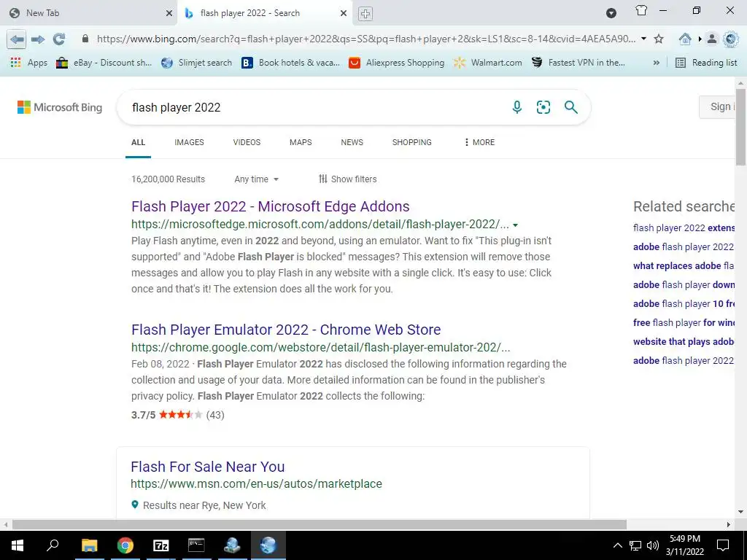Image resolution: width=747 pixels, height=560 pixels.
Task: Open a new tab with the plus button
Action: point(365,14)
